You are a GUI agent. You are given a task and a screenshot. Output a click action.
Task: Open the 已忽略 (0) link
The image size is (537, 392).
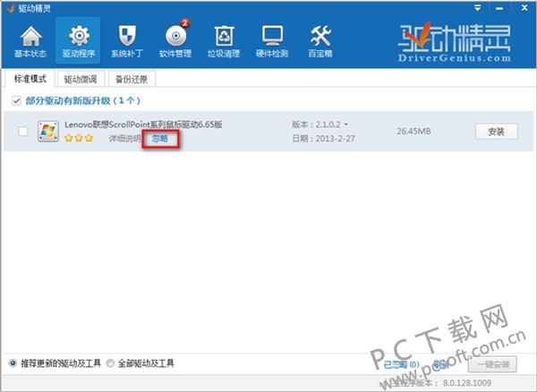pos(401,364)
